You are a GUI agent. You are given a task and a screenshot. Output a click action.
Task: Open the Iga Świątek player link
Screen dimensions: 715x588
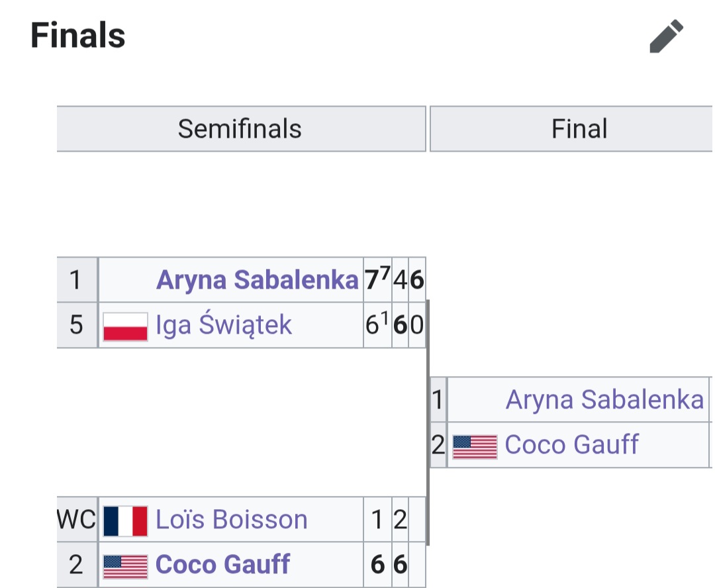[x=224, y=326]
